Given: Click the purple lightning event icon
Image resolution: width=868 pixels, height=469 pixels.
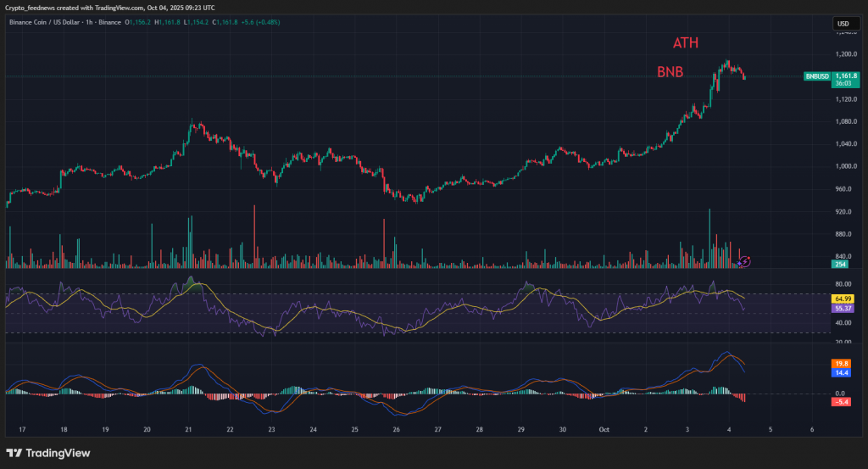Looking at the screenshot, I should tap(745, 261).
